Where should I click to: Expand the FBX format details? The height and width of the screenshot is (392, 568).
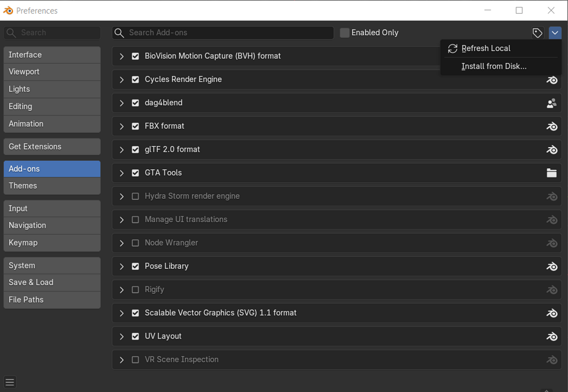pos(122,127)
